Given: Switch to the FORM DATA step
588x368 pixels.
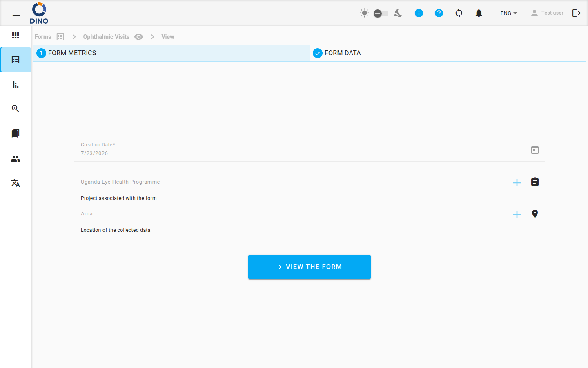Looking at the screenshot, I should [448, 53].
